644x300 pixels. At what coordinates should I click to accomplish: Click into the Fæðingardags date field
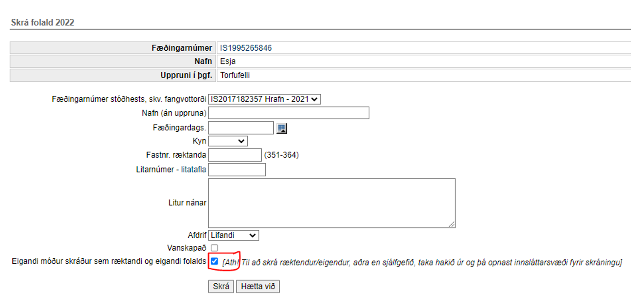click(240, 128)
